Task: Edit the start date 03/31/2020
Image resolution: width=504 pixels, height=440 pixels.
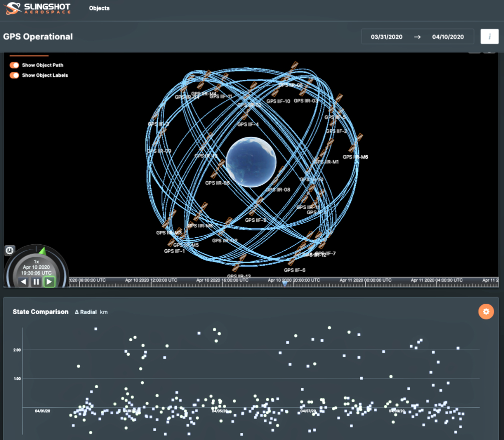Action: point(386,37)
